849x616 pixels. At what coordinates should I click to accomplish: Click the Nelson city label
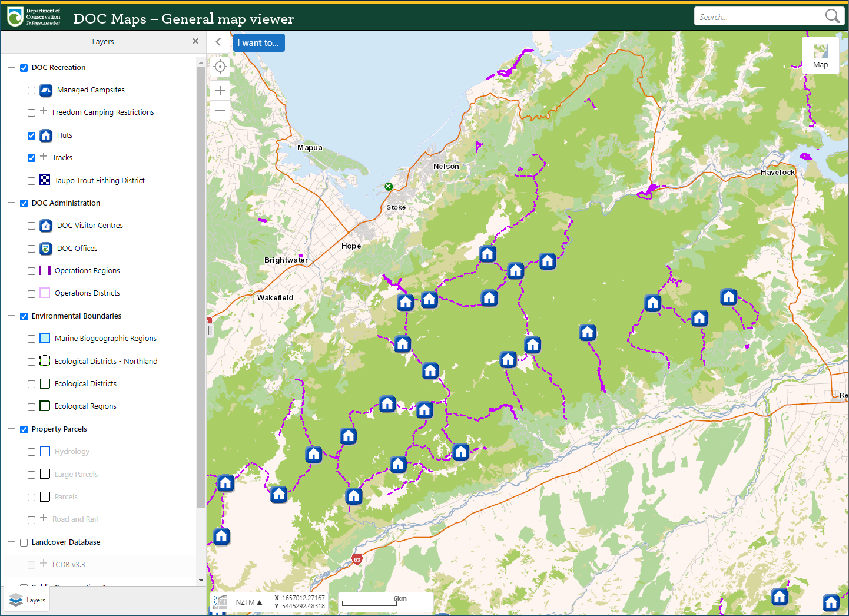tap(446, 167)
